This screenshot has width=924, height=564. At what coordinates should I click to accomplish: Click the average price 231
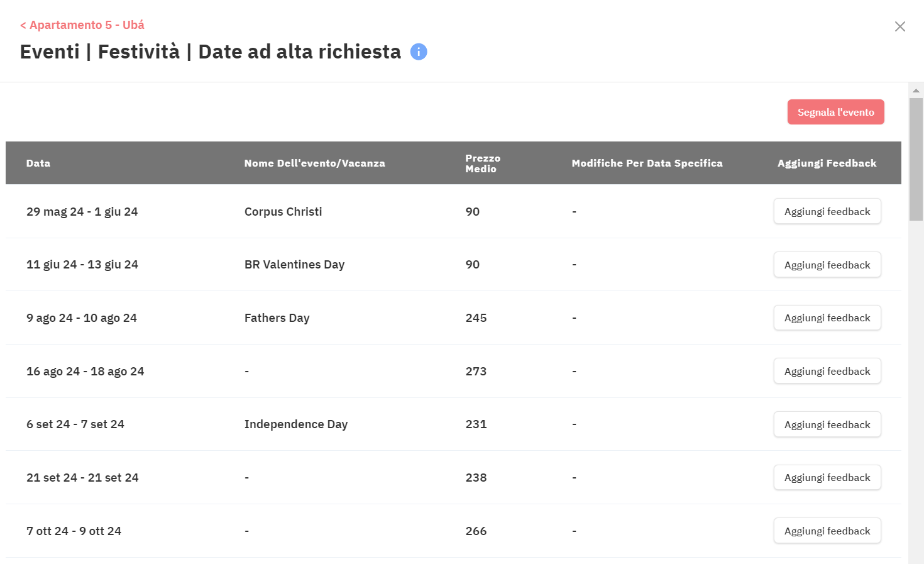tap(476, 424)
